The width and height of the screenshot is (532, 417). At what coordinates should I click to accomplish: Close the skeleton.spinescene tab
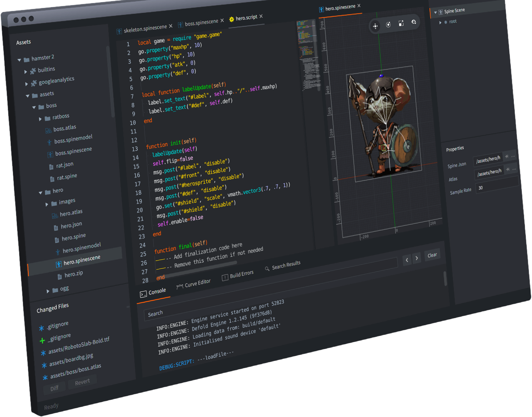click(171, 26)
